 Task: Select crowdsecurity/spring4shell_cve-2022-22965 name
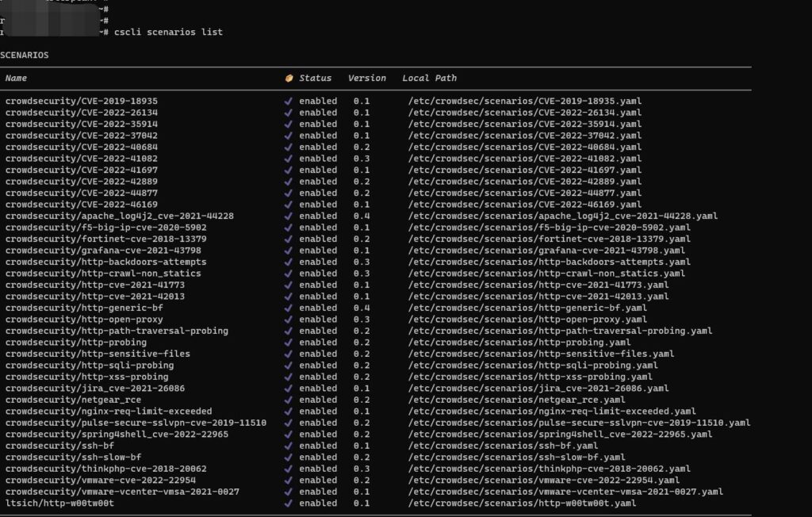[x=117, y=434]
